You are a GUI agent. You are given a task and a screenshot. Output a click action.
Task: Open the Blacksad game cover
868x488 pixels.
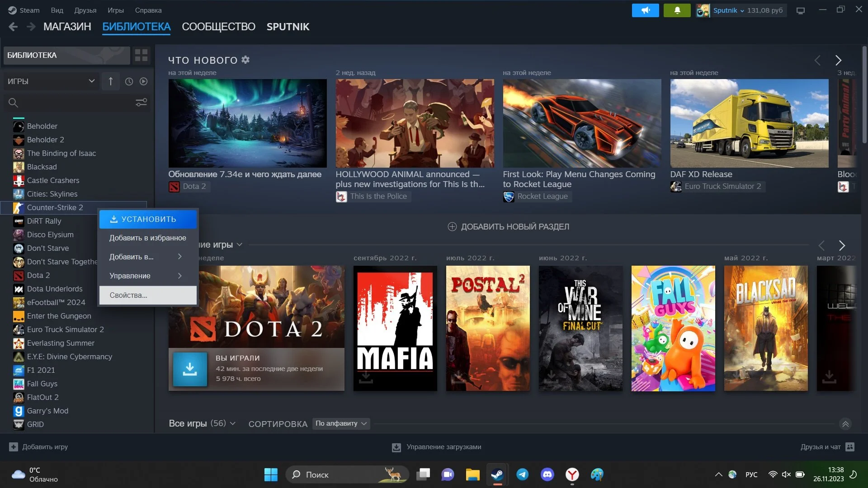766,328
